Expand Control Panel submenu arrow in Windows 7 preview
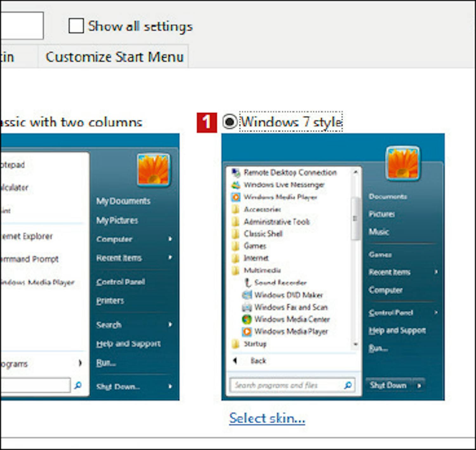Viewport: 476px width, 450px height. pyautogui.click(x=436, y=312)
